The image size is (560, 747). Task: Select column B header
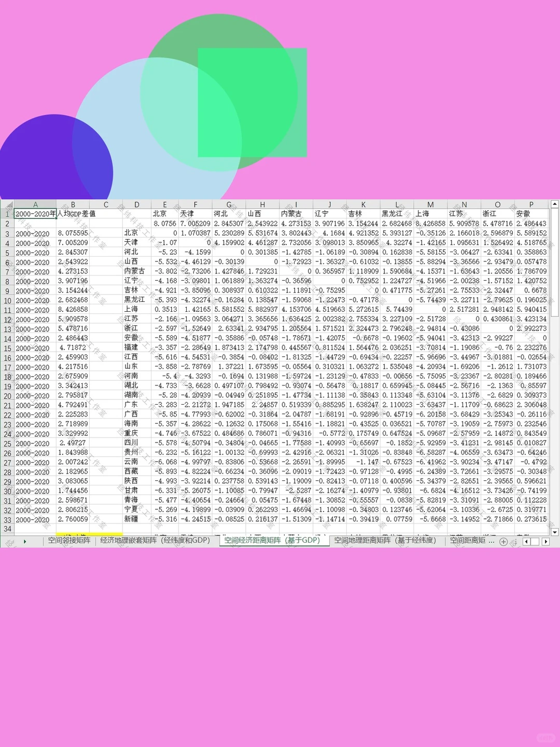click(x=73, y=204)
